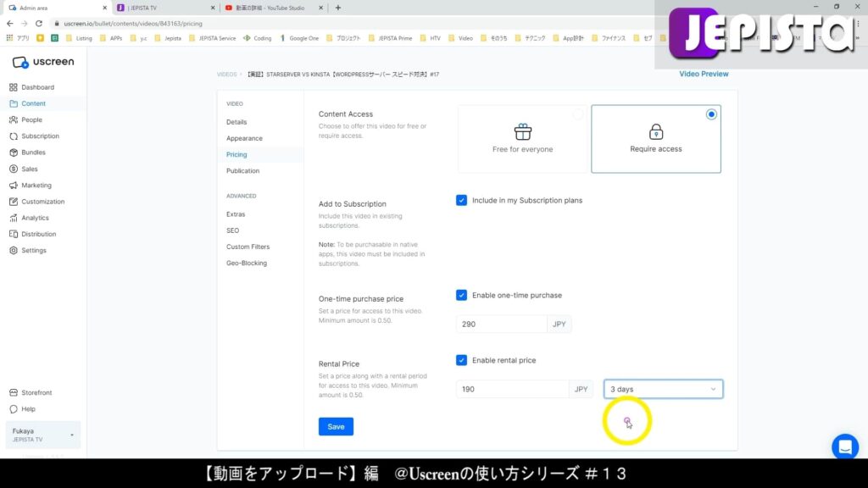Close the Admin area tab

(104, 8)
